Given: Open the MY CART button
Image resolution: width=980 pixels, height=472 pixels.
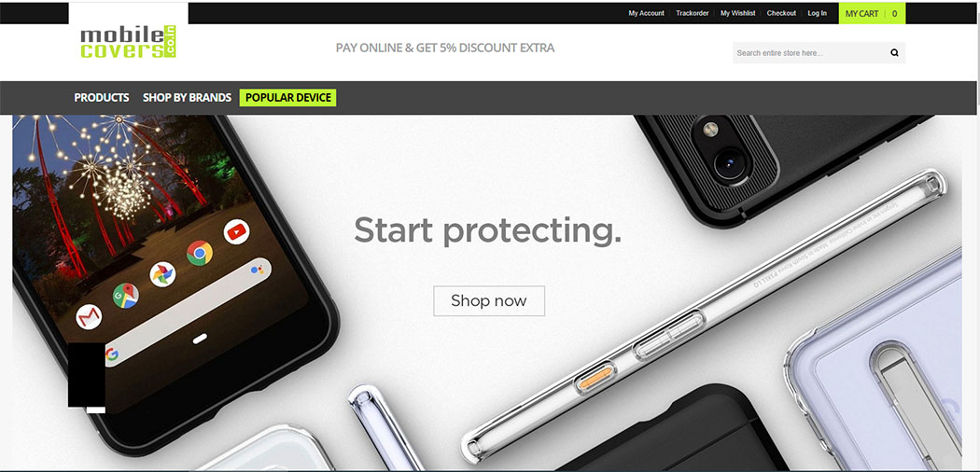Looking at the screenshot, I should tap(872, 13).
